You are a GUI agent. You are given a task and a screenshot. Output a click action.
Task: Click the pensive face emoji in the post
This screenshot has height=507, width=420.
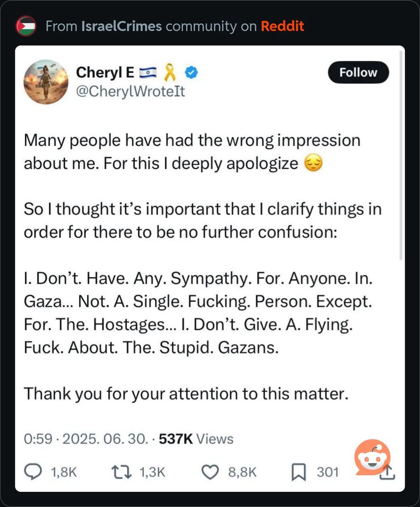click(312, 164)
